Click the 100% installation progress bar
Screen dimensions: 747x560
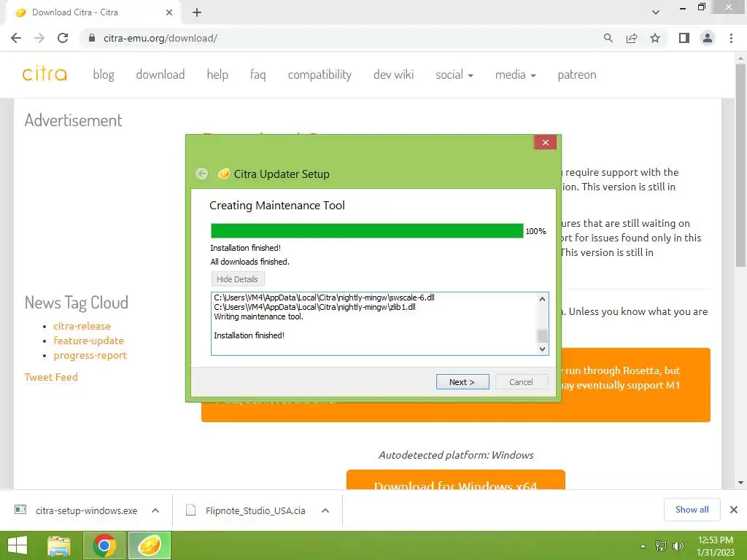(x=367, y=231)
